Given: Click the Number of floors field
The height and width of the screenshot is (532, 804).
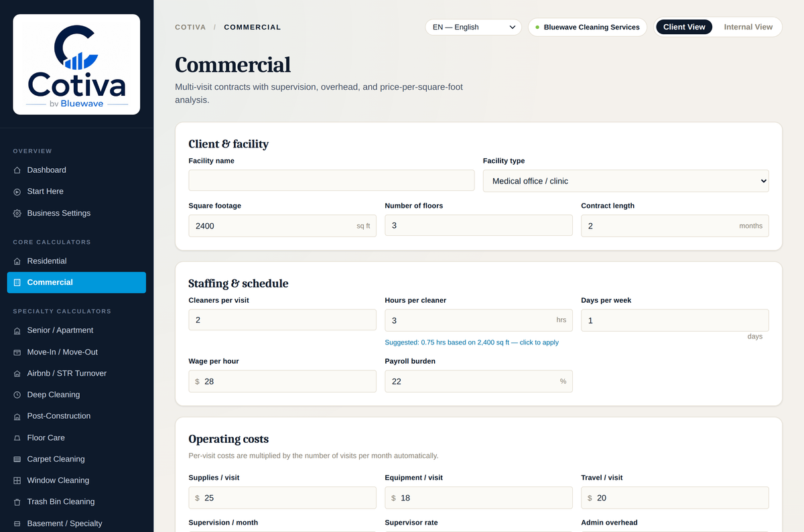Looking at the screenshot, I should (478, 226).
